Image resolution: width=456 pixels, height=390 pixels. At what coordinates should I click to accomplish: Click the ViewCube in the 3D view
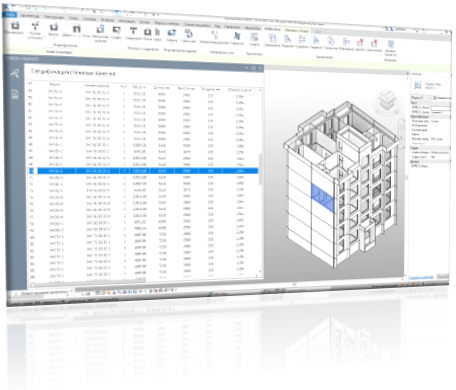[x=386, y=100]
